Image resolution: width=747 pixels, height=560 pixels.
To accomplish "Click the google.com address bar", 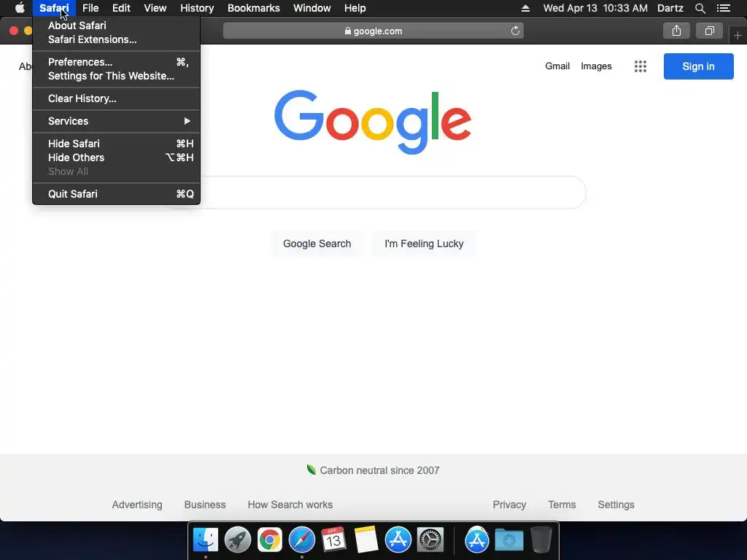I will point(373,31).
